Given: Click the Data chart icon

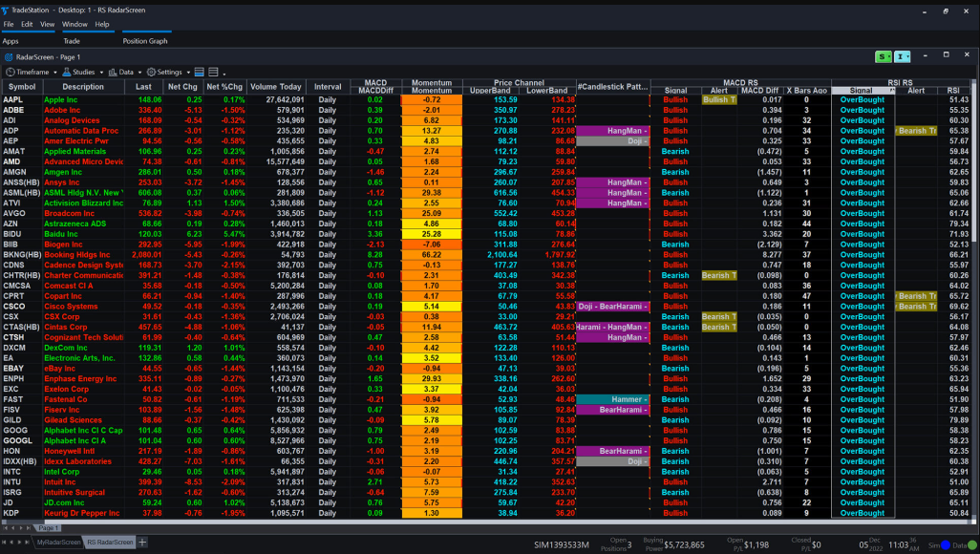Looking at the screenshot, I should (113, 72).
